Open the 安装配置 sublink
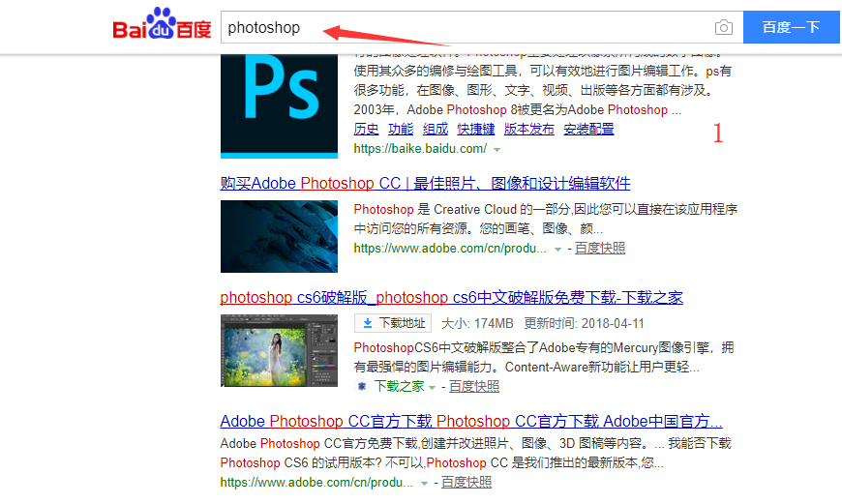 click(x=588, y=130)
